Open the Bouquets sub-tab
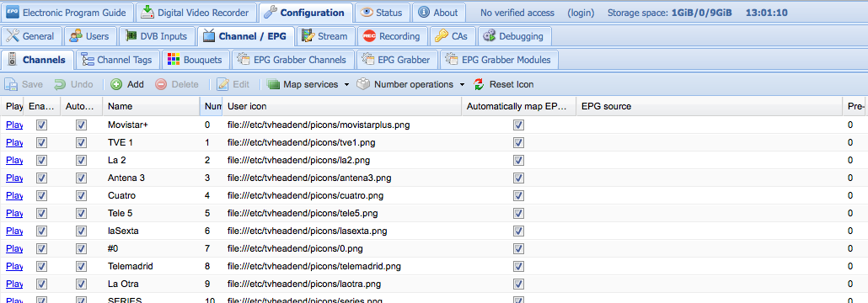This screenshot has width=868, height=303. (x=196, y=60)
